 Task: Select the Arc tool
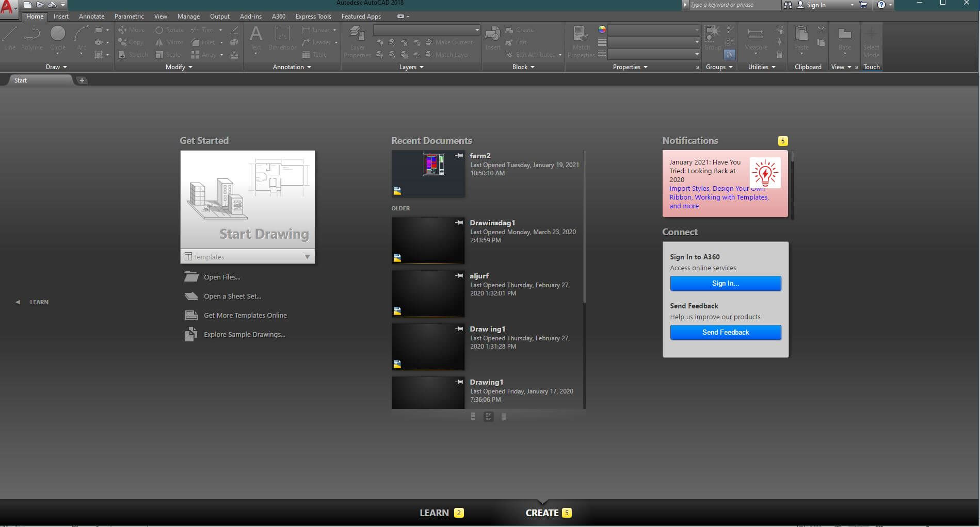(x=82, y=39)
